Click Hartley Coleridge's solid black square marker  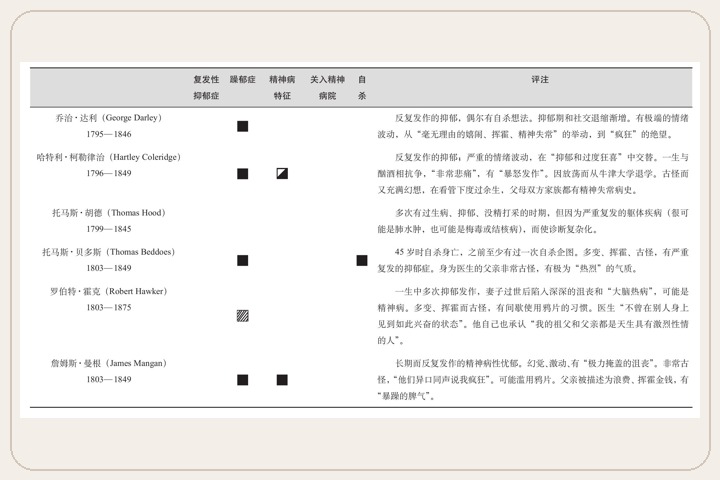242,174
